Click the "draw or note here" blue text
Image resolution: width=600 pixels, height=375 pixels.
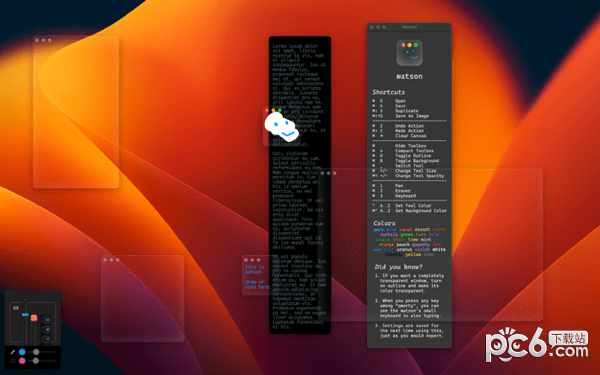point(257,284)
